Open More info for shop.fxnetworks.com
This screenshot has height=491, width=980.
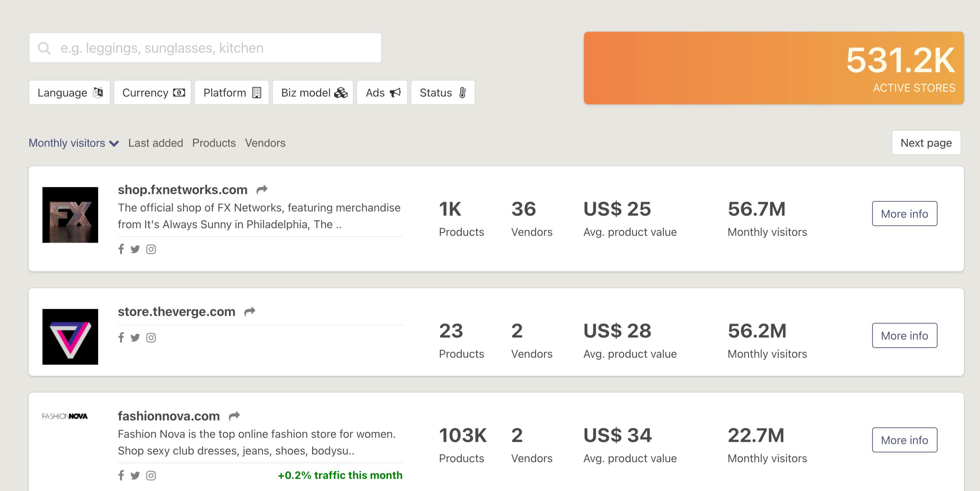click(905, 213)
